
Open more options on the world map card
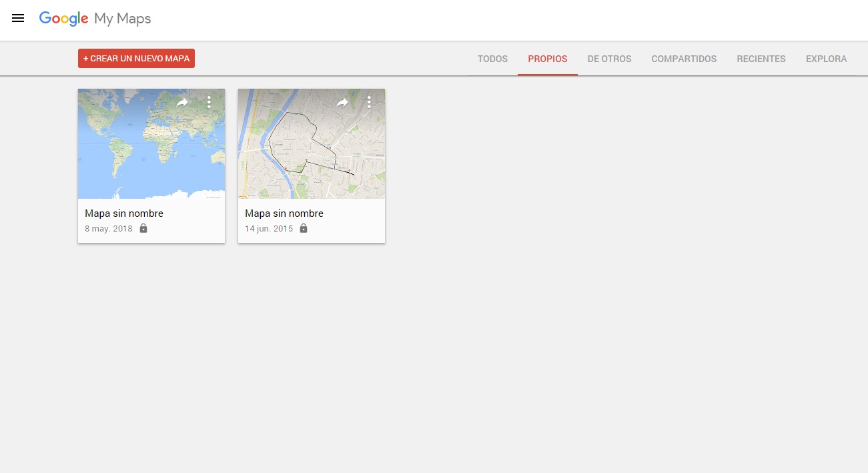[209, 102]
